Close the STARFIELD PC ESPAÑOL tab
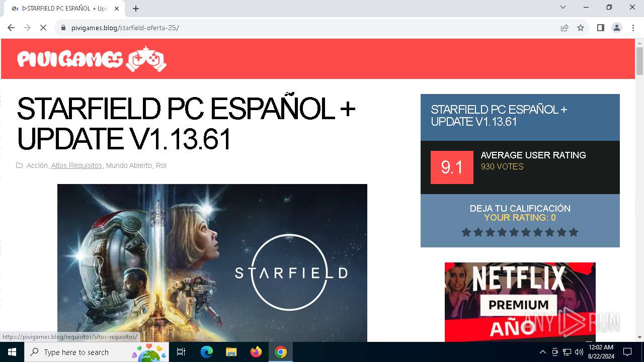The image size is (644, 362). click(117, 9)
